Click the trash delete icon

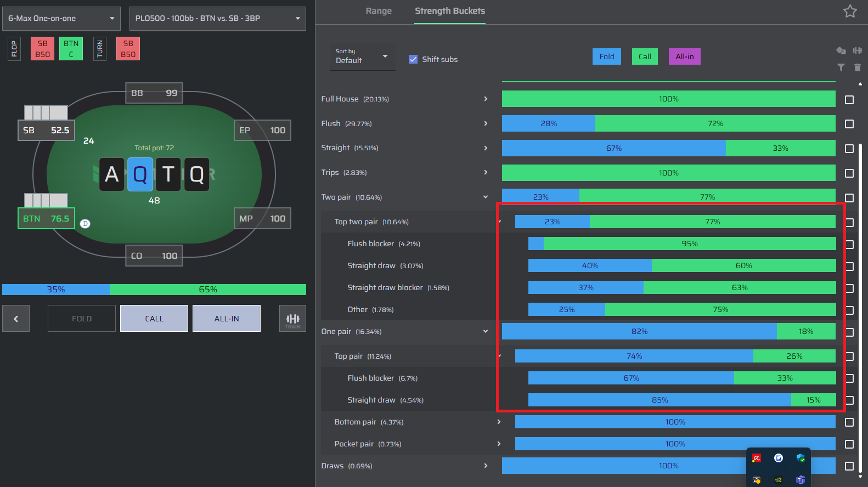coord(858,67)
